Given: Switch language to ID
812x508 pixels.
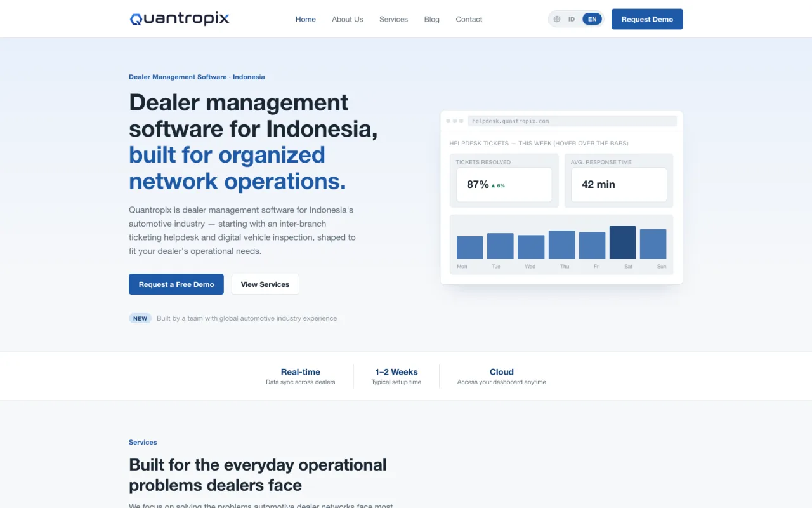Looking at the screenshot, I should point(572,19).
